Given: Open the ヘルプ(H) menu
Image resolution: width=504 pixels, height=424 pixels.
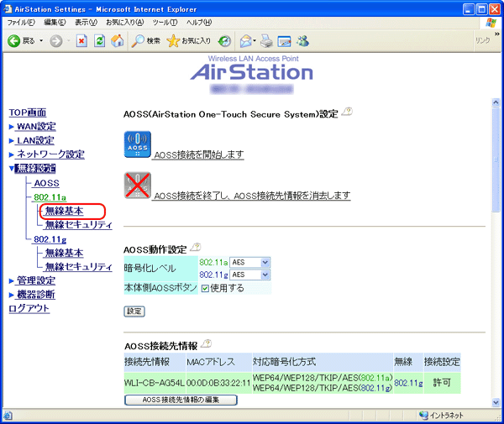Looking at the screenshot, I should click(x=199, y=23).
